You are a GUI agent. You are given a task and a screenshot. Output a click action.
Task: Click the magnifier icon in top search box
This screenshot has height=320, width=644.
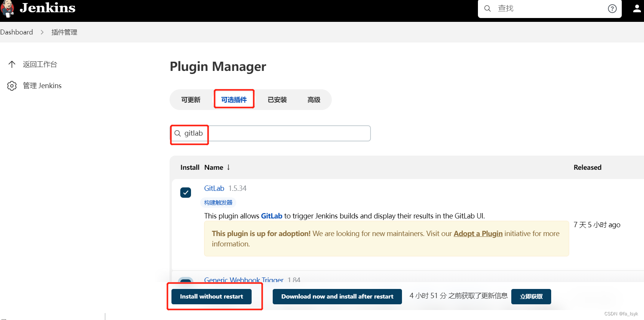[x=488, y=8]
